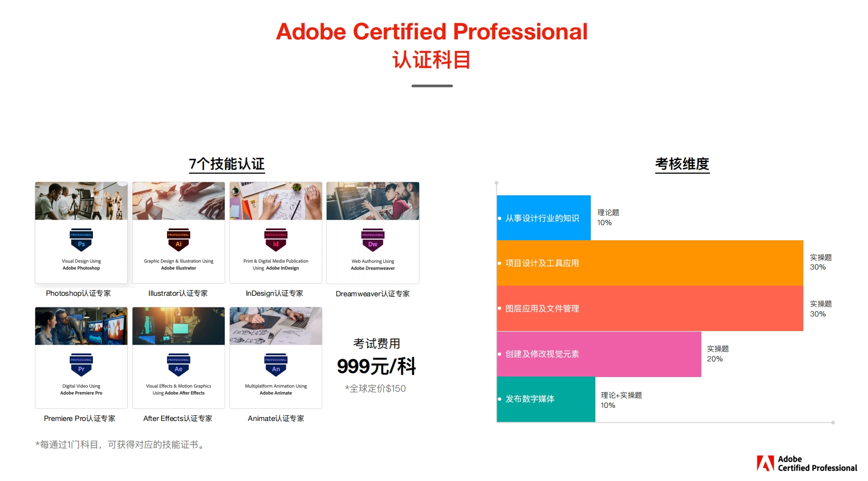868x481 pixels.
Task: Select the orange 项目设计及工具应用 bar
Action: (649, 263)
